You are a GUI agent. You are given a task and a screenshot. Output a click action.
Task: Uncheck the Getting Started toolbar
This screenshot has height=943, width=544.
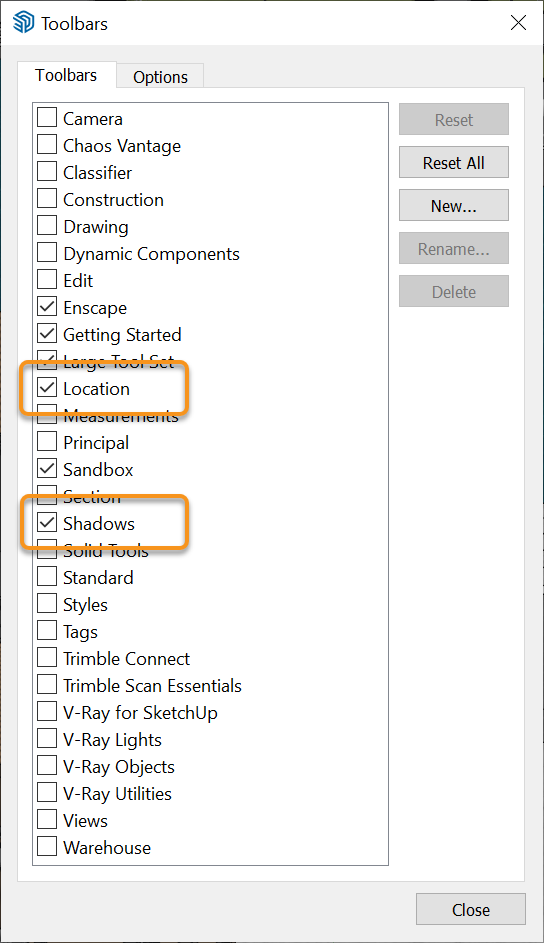[x=47, y=334]
